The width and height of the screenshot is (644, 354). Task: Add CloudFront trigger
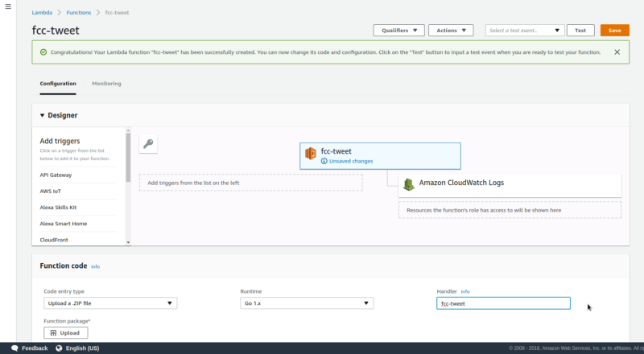click(54, 240)
